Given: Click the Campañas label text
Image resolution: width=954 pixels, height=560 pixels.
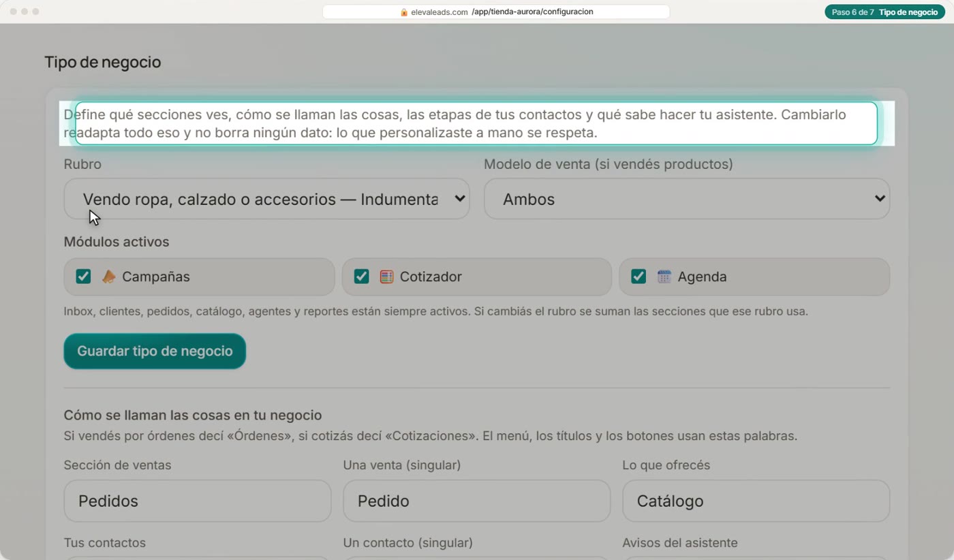Looking at the screenshot, I should [156, 277].
